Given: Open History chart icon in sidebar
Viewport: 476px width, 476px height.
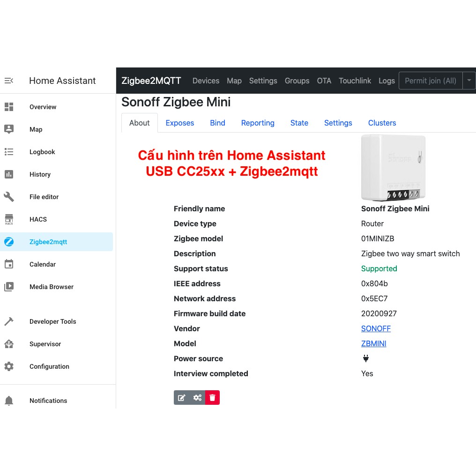Looking at the screenshot, I should click(x=9, y=174).
